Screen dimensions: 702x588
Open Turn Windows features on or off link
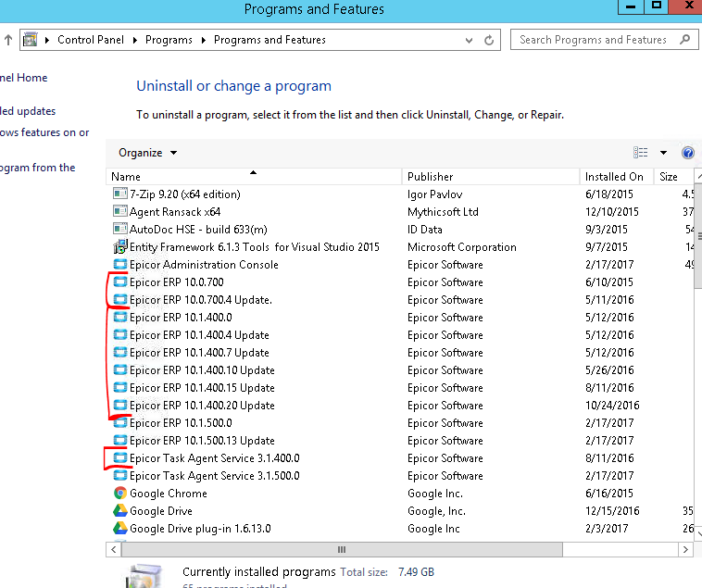(44, 132)
